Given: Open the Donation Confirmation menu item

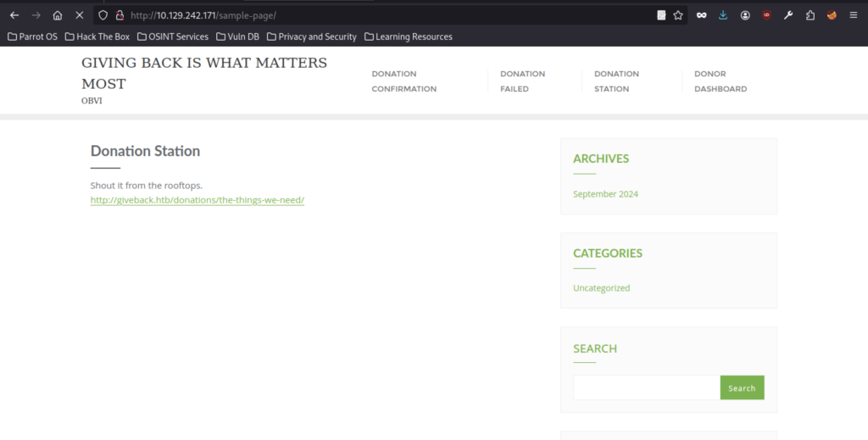Looking at the screenshot, I should 403,81.
